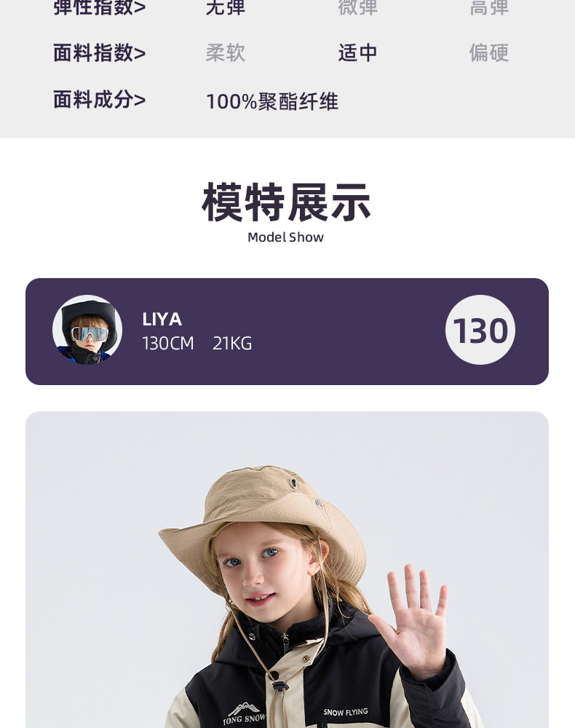Click the model name LIYA
575x728 pixels.
(x=162, y=319)
